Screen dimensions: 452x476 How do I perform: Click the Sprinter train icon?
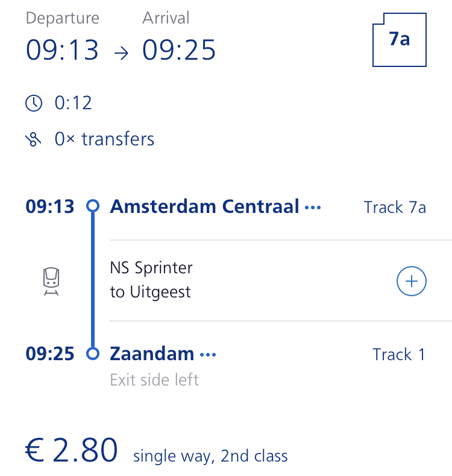(51, 281)
